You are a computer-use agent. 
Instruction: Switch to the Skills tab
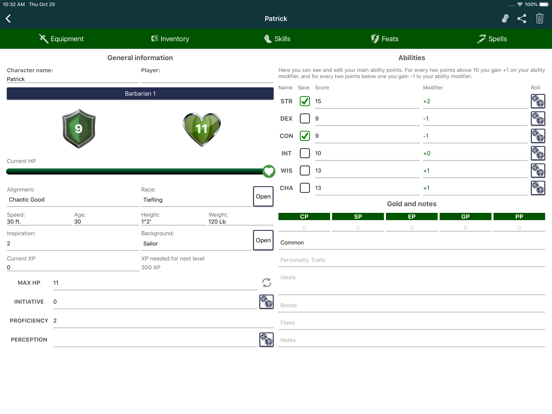[x=277, y=39]
